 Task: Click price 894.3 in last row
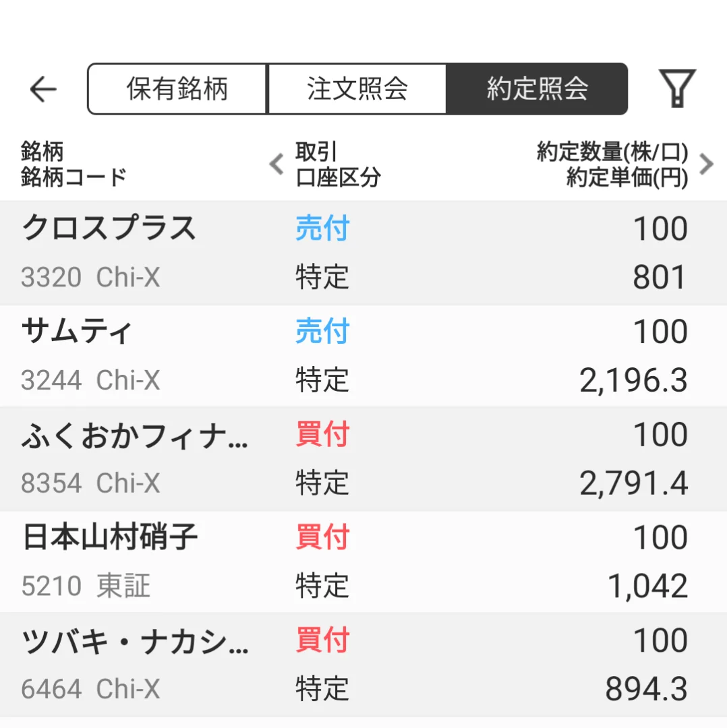[x=645, y=690]
